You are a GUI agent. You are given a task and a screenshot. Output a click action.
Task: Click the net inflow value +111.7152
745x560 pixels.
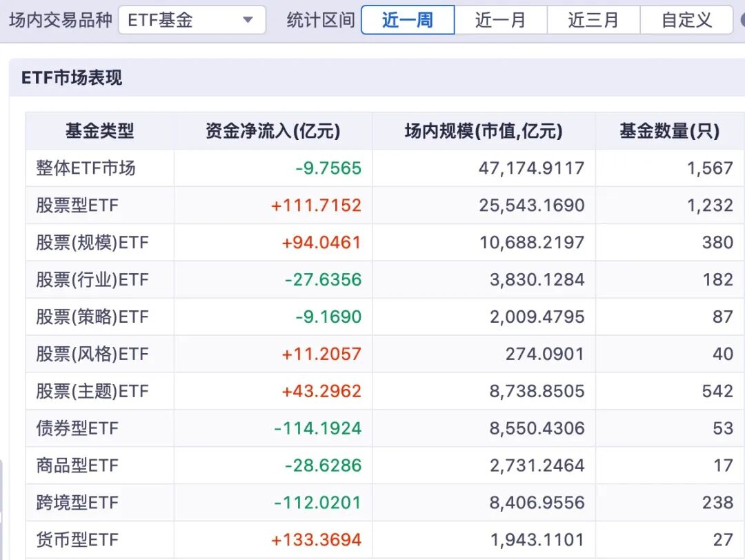pos(317,206)
